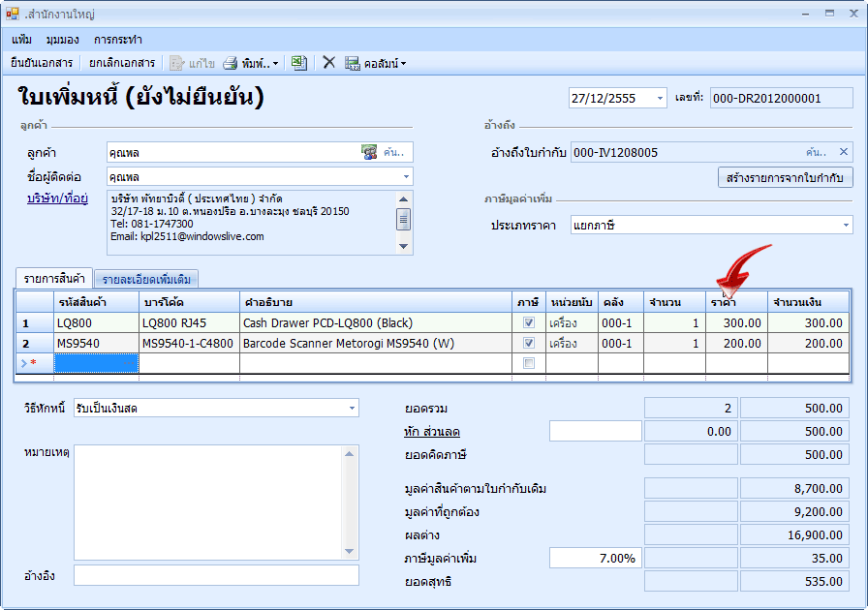This screenshot has width=868, height=610.
Task: Click the delete X icon in toolbar
Action: [328, 62]
